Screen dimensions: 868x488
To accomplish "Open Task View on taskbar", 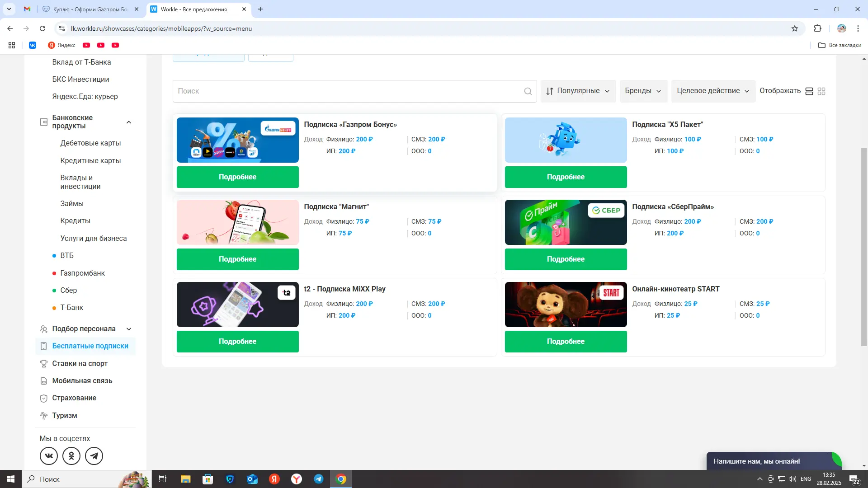I will pos(163,479).
